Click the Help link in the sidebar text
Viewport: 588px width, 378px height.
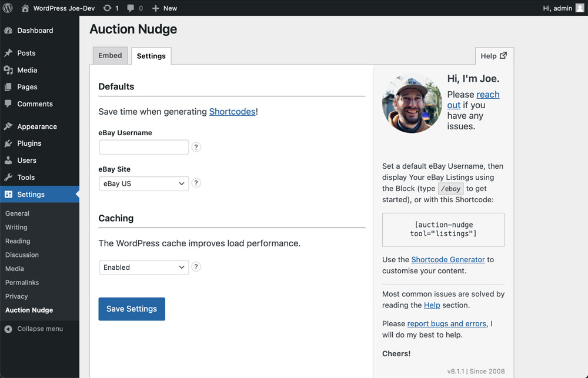[x=432, y=305]
